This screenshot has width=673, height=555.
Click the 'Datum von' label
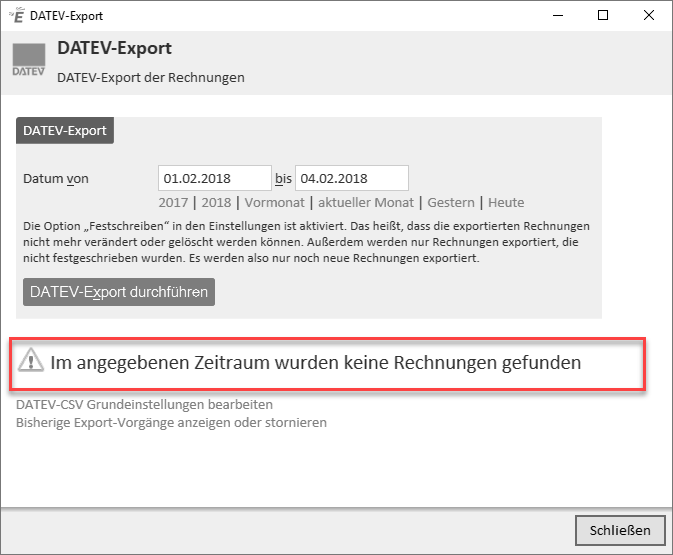tap(56, 179)
